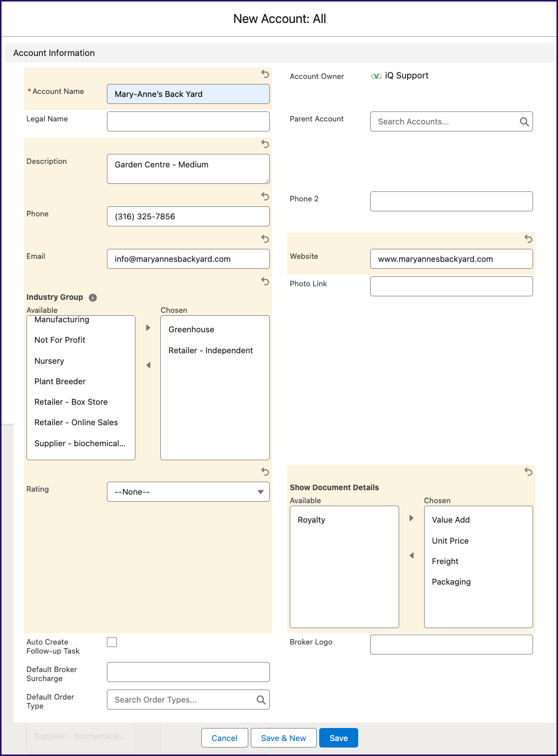Move Royalty to the Chosen document details
This screenshot has width=558, height=756.
click(x=412, y=518)
